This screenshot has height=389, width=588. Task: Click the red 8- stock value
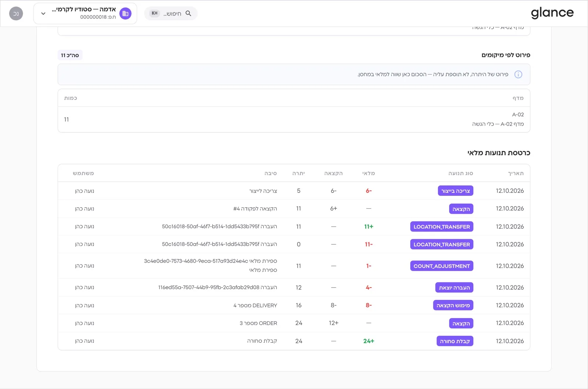point(369,305)
